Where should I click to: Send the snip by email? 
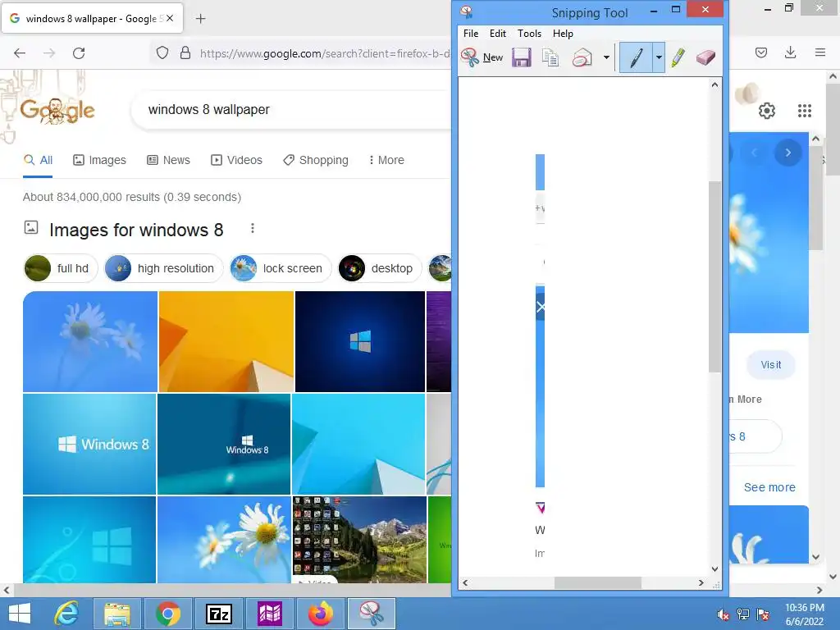[x=582, y=57]
